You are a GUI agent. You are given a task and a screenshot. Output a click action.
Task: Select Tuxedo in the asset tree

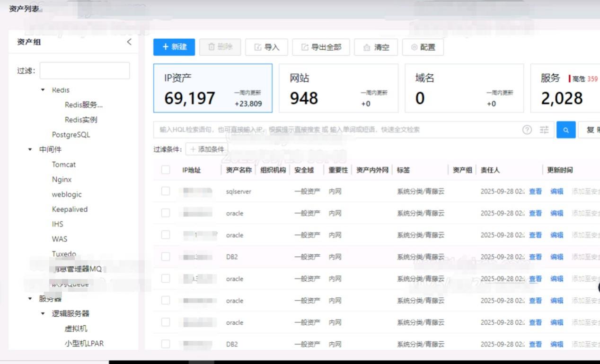(x=64, y=254)
